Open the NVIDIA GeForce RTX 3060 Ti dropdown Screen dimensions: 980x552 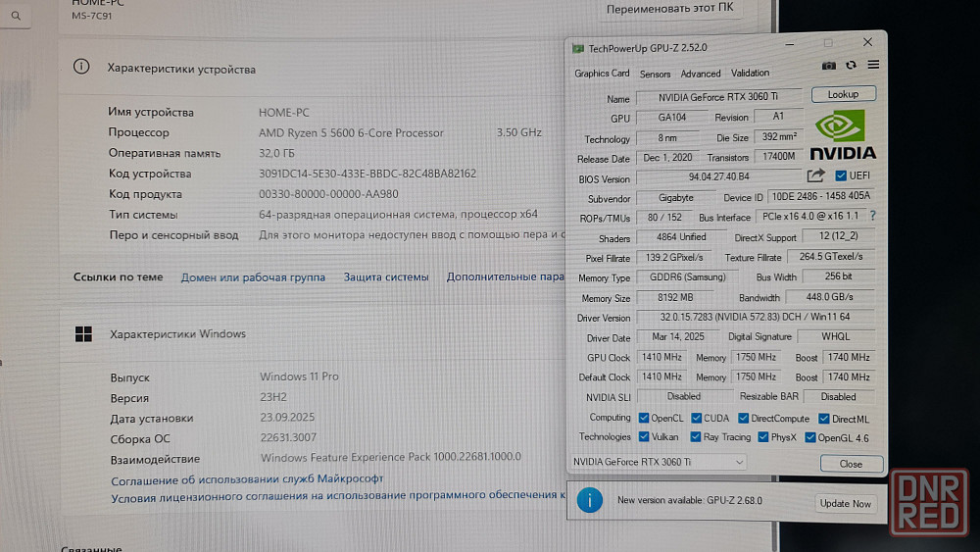pos(658,463)
